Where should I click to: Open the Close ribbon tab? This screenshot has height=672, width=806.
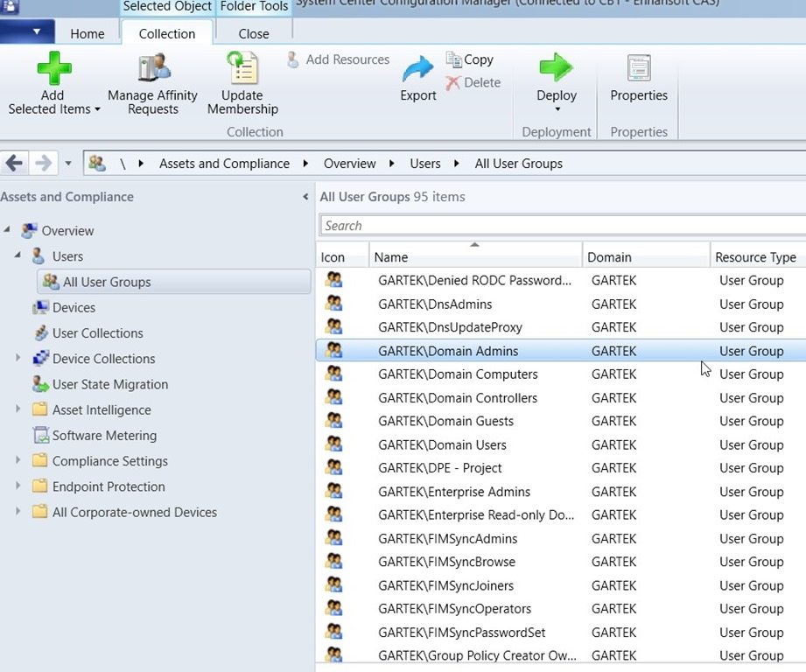tap(254, 34)
